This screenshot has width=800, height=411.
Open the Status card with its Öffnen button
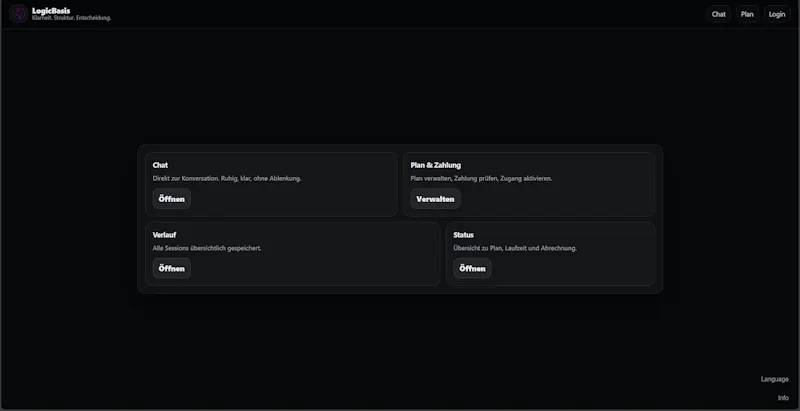pyautogui.click(x=472, y=268)
